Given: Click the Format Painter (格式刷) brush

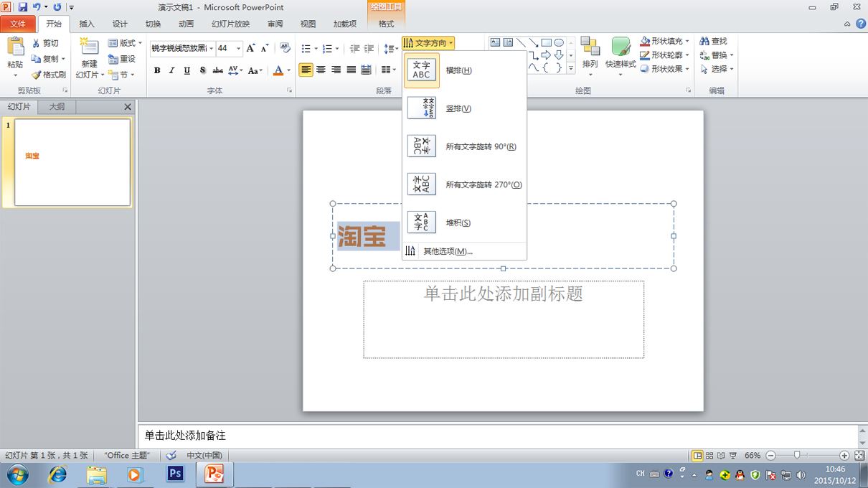Looking at the screenshot, I should tap(48, 75).
